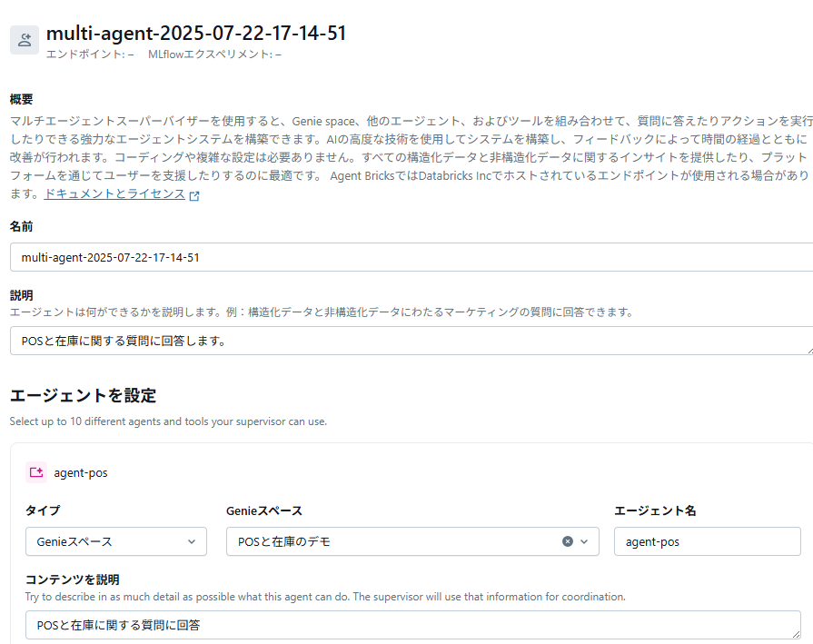Click the コンテンツを説明 label
The height and width of the screenshot is (644, 813).
73,580
